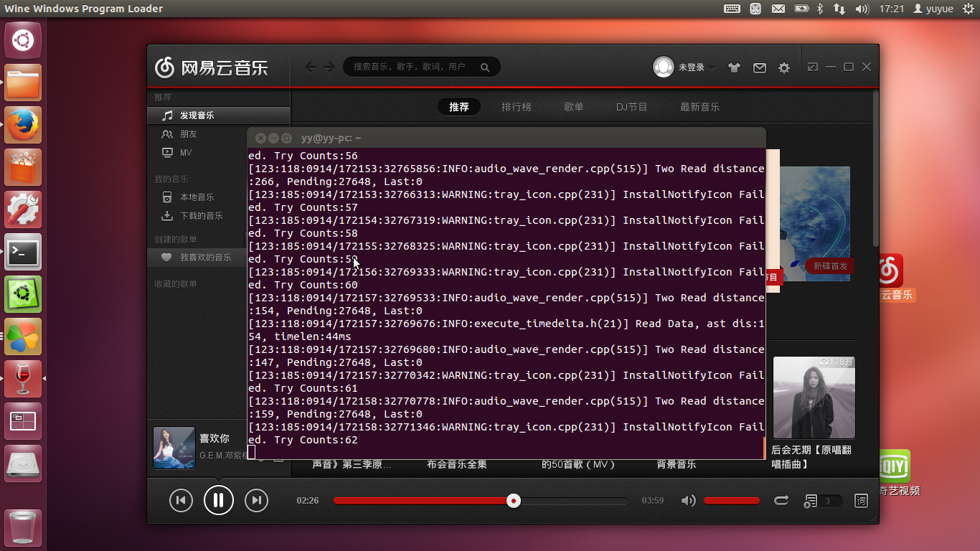Open System Settings in launcher
This screenshot has width=980, height=551.
point(23,209)
